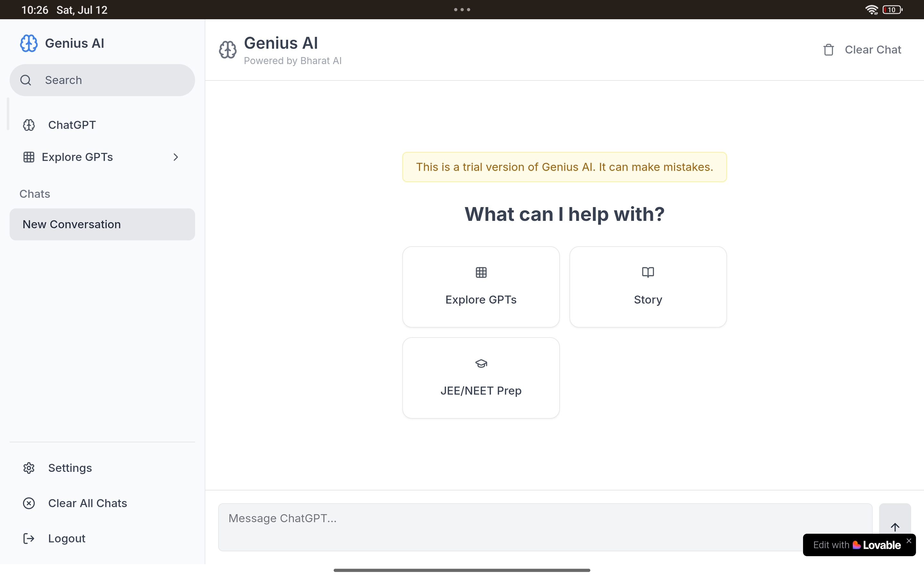
Task: Open the Explore GPTs suggestion card
Action: [481, 287]
